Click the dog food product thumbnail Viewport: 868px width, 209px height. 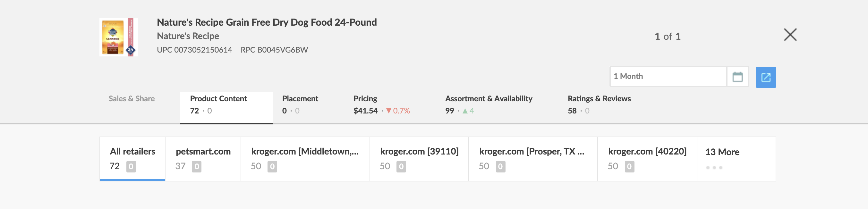coord(118,37)
